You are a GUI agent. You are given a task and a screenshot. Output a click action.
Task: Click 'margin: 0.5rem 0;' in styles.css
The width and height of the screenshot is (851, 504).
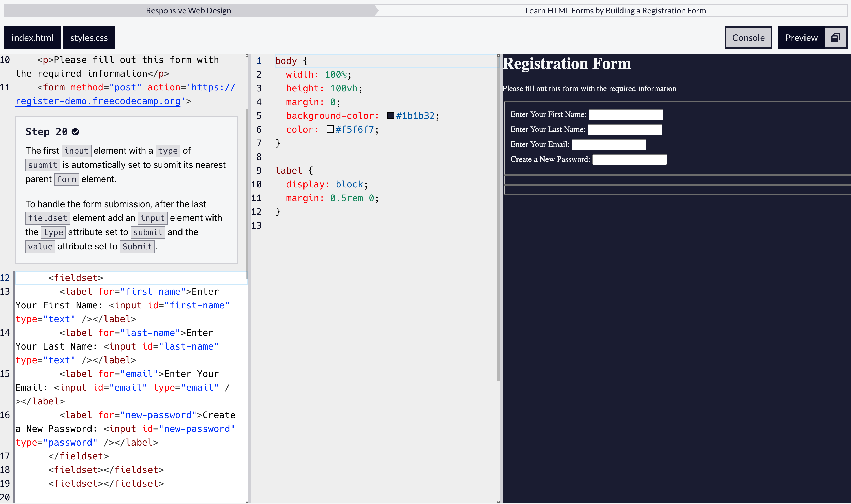tap(332, 198)
